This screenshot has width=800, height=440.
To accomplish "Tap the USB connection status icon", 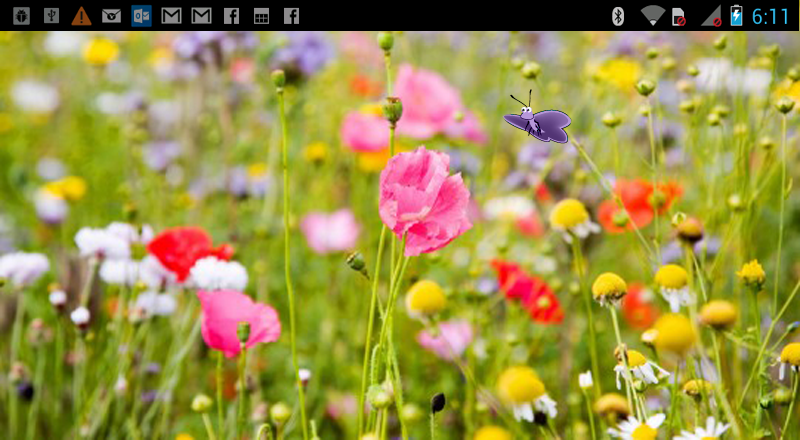I will [52, 16].
